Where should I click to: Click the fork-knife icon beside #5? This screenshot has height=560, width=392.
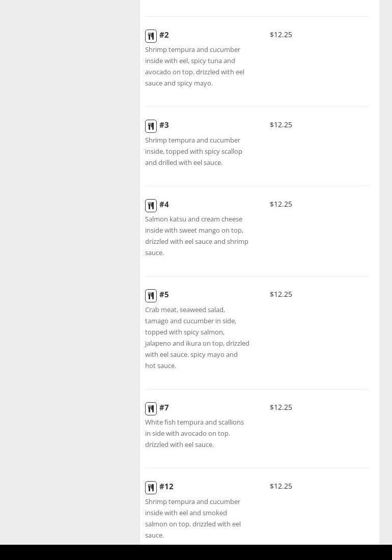coord(151,296)
